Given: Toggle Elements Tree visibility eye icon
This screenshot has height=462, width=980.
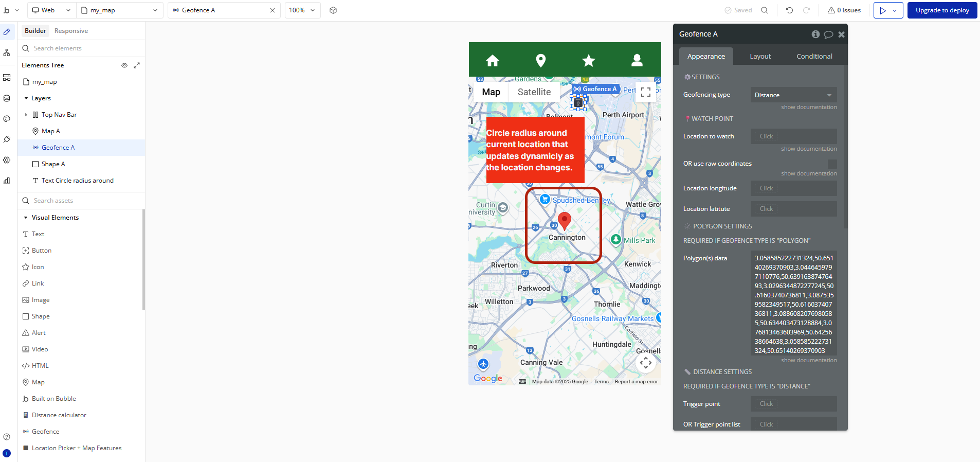Looking at the screenshot, I should (124, 65).
